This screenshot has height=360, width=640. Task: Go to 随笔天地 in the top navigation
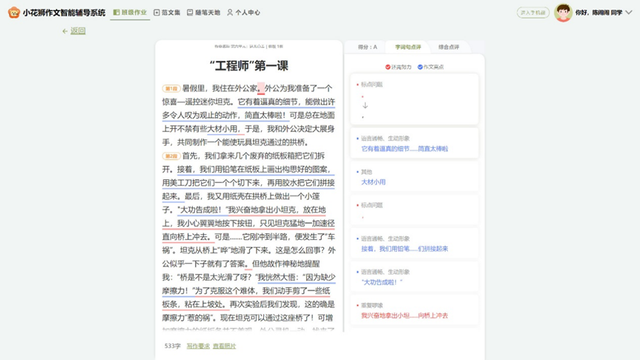tap(203, 13)
